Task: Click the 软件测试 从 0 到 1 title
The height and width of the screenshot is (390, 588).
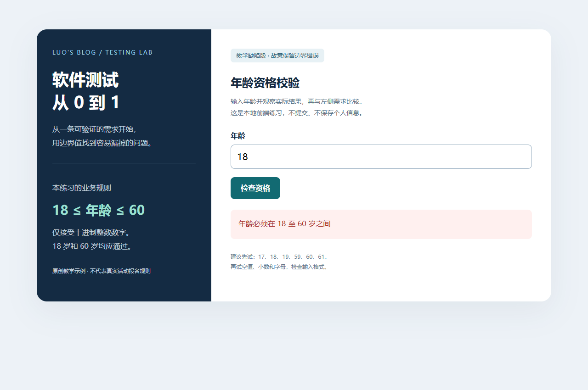Action: (x=86, y=91)
